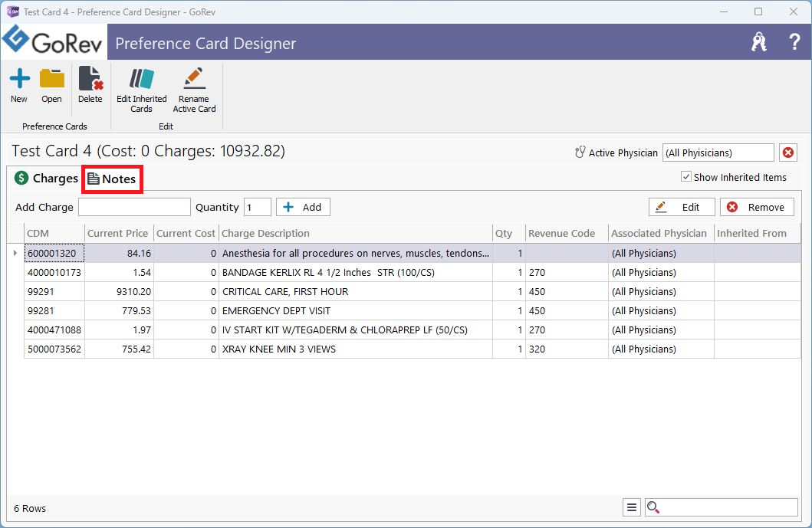Viewport: 812px width, 528px height.
Task: Click the price 755.42
Action: 136,349
